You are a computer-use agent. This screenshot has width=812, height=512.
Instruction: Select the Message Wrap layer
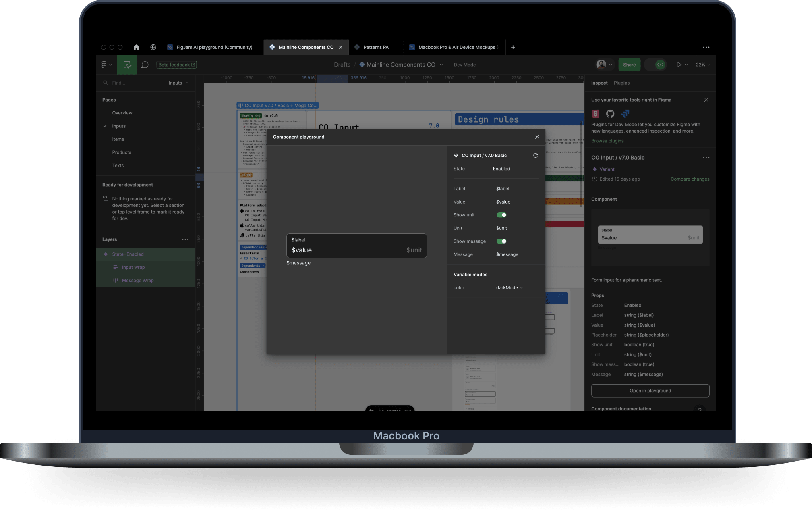point(138,280)
